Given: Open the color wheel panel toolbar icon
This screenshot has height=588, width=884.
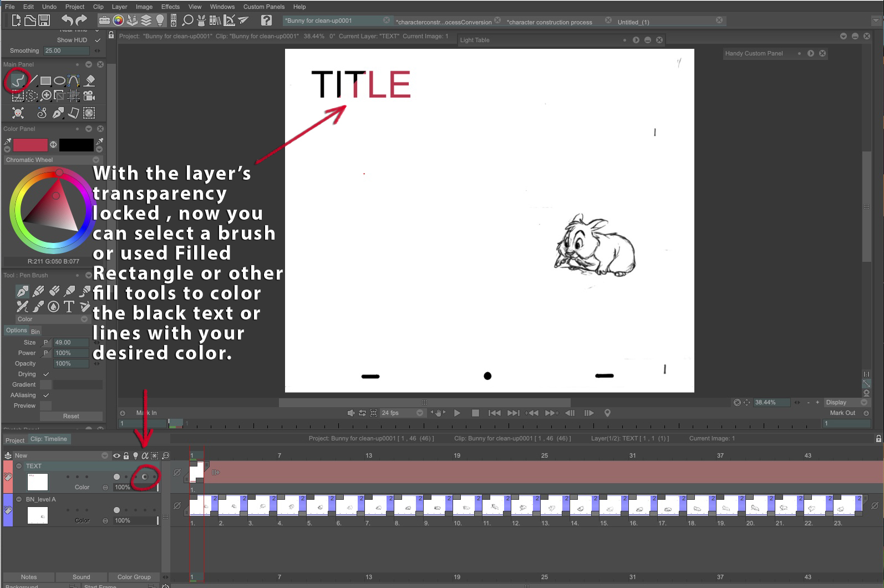Looking at the screenshot, I should pos(118,21).
